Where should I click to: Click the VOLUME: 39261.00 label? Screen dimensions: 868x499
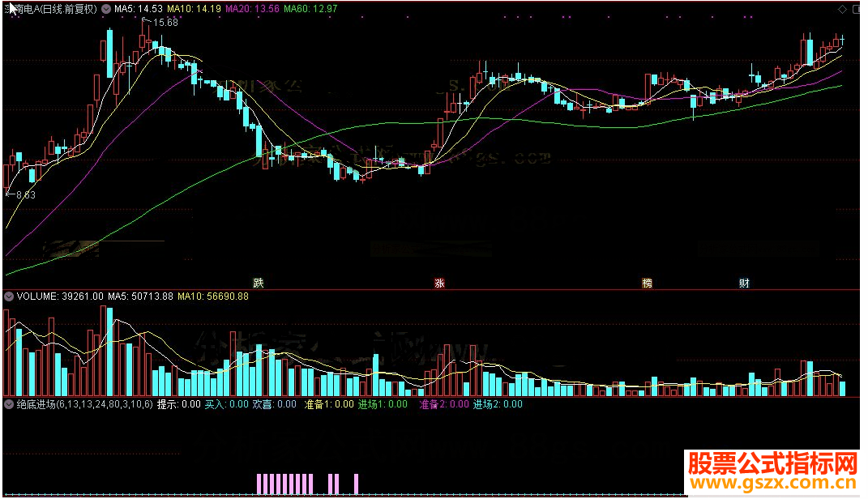point(60,296)
